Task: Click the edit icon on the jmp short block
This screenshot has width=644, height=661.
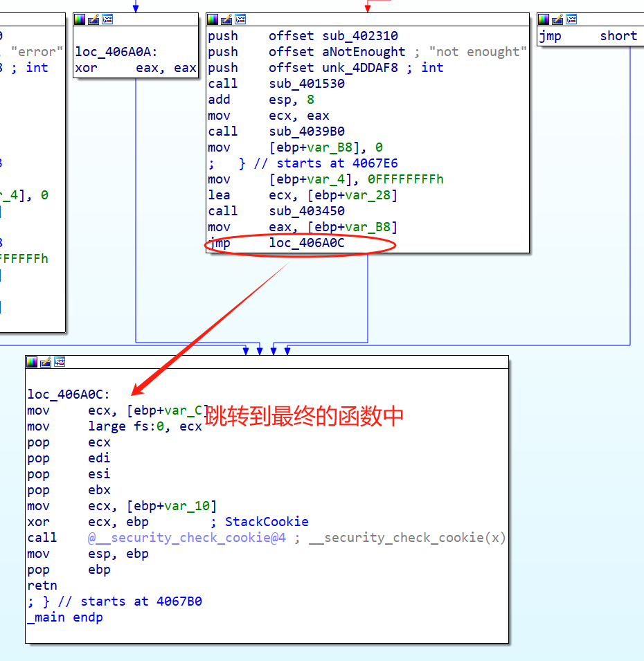Action: pyautogui.click(x=556, y=19)
